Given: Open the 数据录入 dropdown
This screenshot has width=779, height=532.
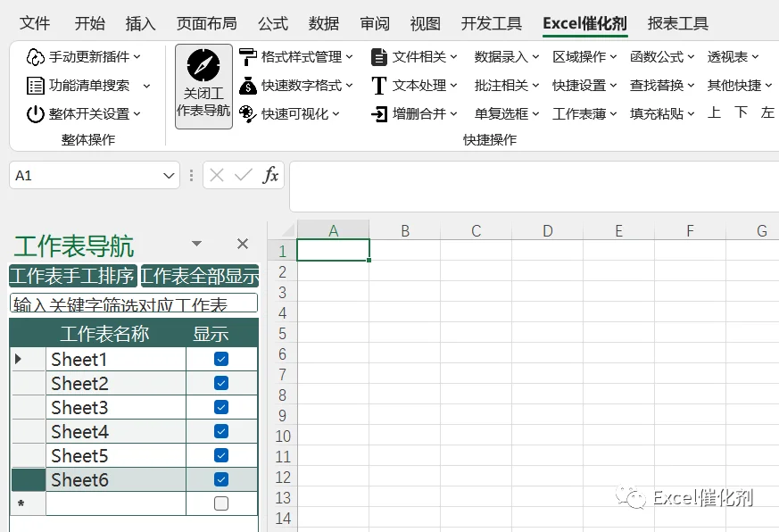Looking at the screenshot, I should click(x=506, y=57).
